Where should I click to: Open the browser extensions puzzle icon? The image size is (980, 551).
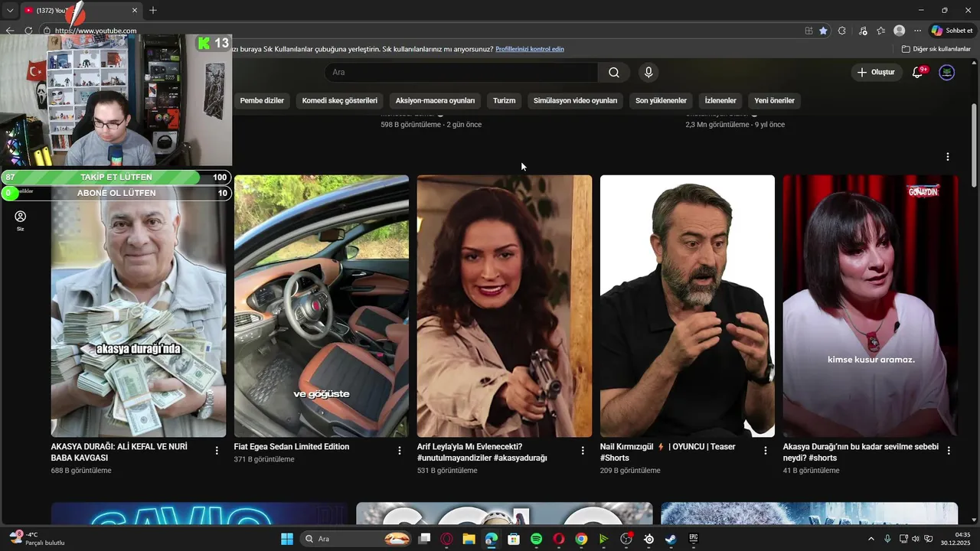pyautogui.click(x=842, y=31)
